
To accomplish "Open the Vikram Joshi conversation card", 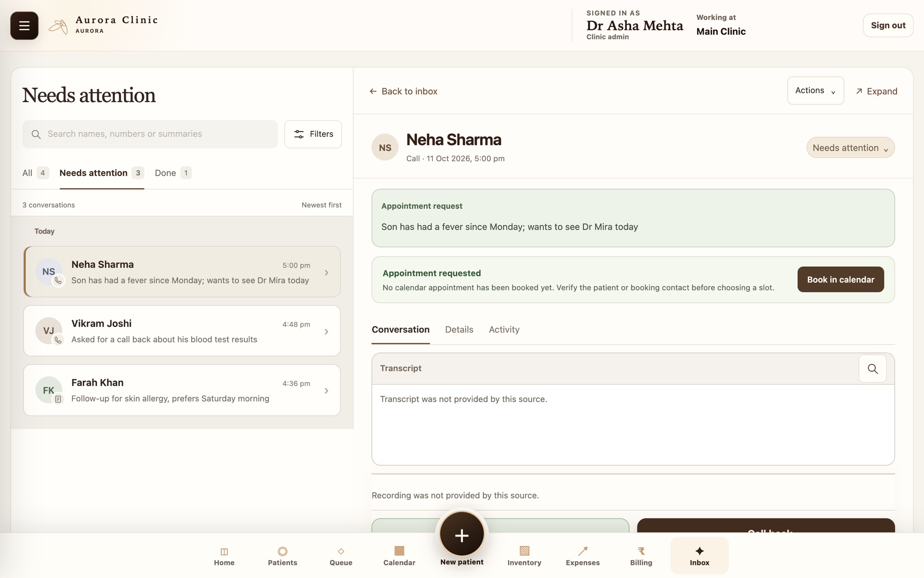I will [x=182, y=331].
